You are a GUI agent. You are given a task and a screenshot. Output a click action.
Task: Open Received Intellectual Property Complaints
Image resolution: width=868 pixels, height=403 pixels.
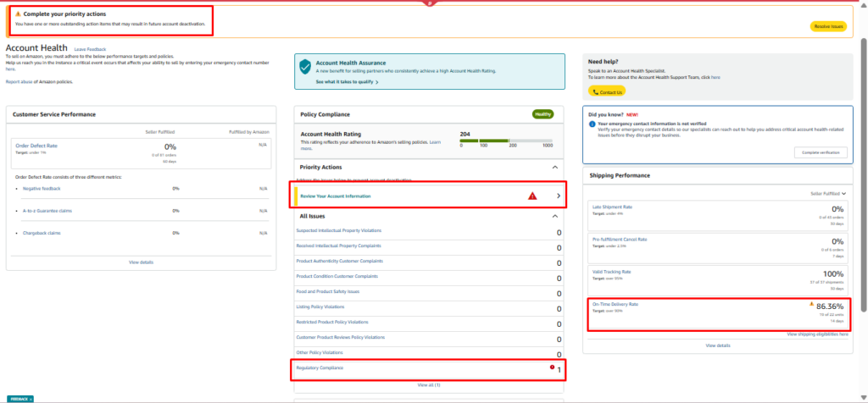(339, 246)
